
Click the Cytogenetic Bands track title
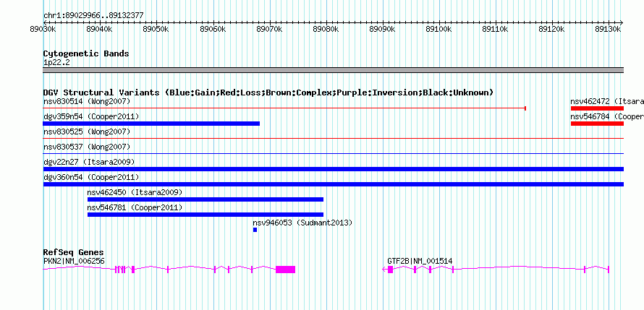86,53
